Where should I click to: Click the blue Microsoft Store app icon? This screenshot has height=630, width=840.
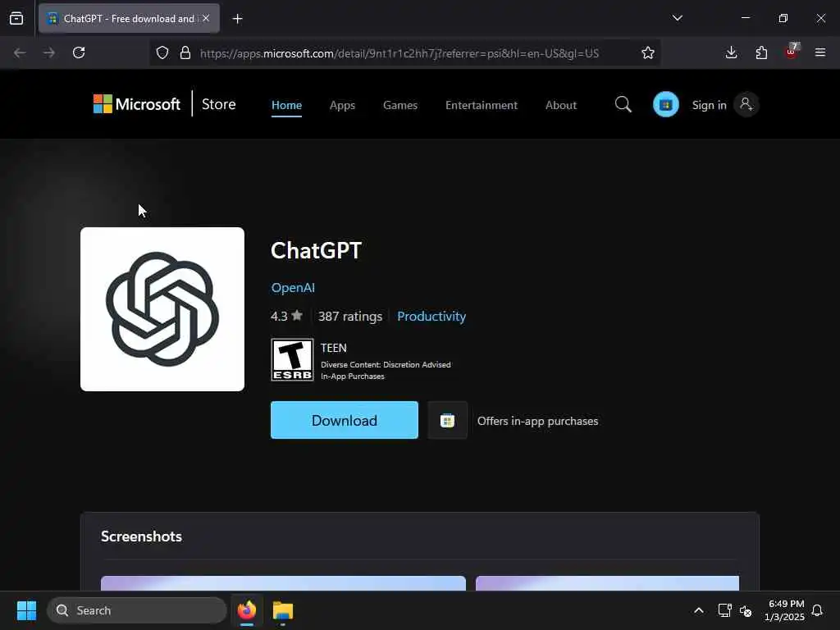[x=666, y=104]
